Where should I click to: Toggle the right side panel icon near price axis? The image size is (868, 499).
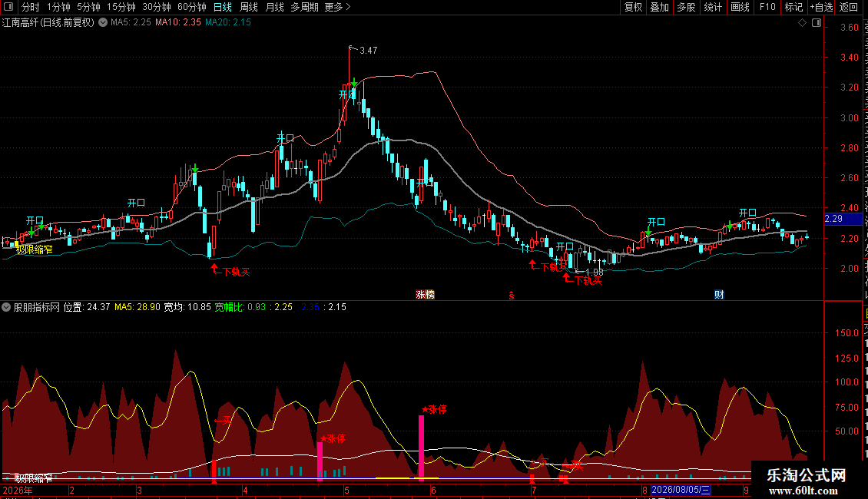point(817,23)
